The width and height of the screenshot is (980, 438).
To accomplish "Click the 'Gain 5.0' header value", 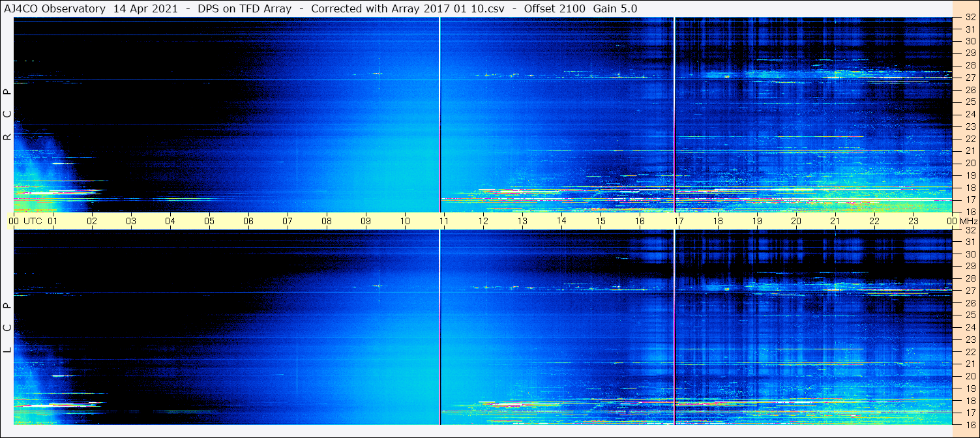I will pos(615,8).
